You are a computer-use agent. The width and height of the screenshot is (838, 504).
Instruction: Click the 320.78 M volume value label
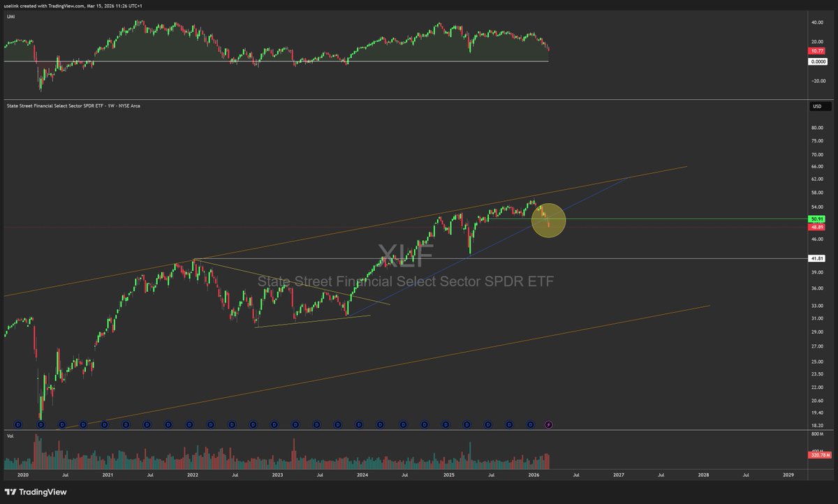tap(819, 454)
